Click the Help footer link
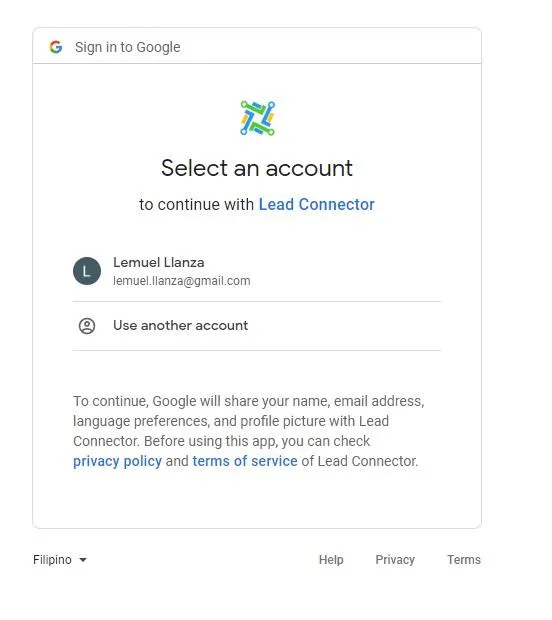The image size is (552, 620). tap(331, 560)
